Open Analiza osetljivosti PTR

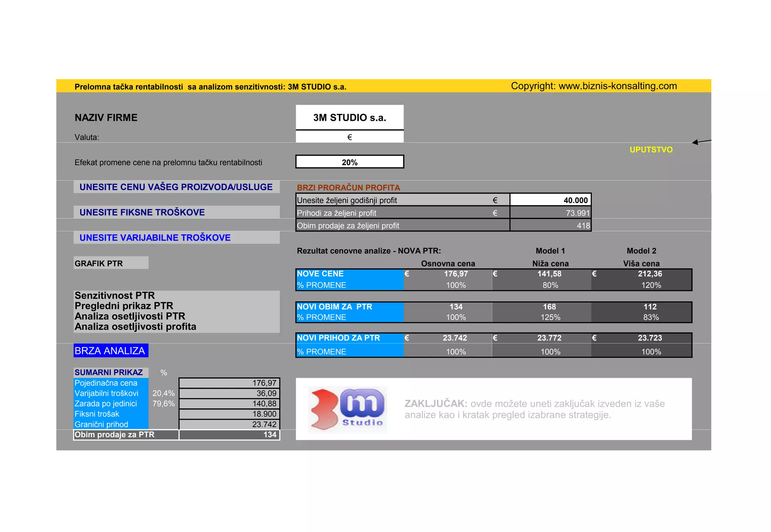click(130, 316)
